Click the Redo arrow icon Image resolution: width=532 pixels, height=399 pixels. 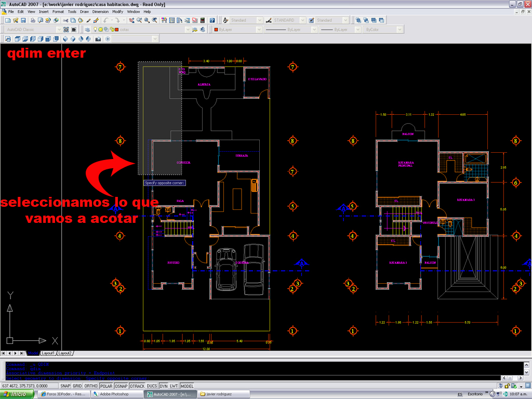pyautogui.click(x=117, y=20)
